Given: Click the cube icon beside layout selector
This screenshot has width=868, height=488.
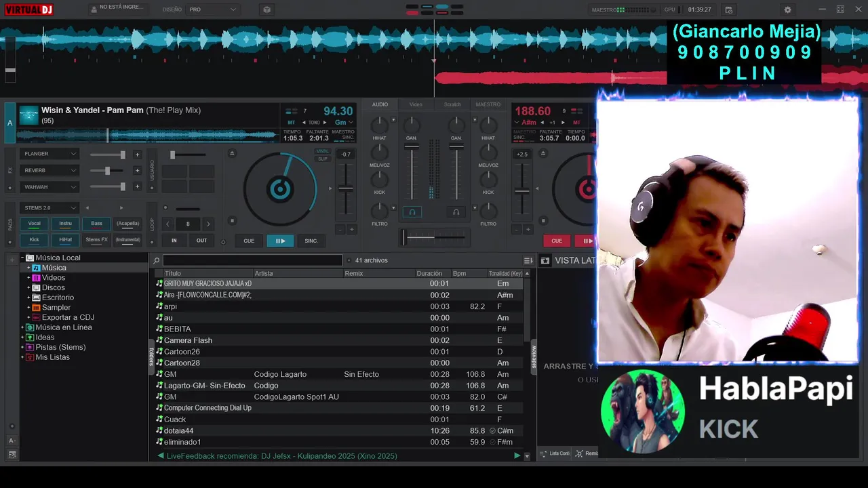Looking at the screenshot, I should (x=267, y=9).
